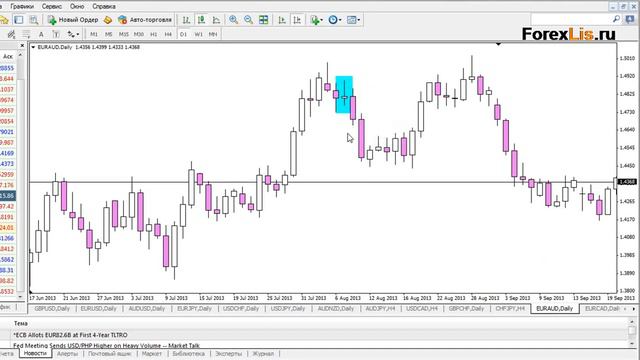Open the chart templates dropdown
The image size is (640, 360).
point(353,20)
